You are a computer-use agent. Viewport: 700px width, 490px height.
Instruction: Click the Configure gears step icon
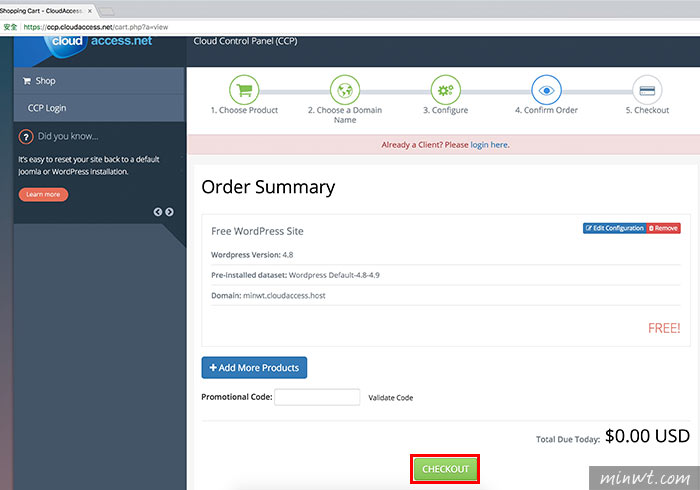[x=446, y=90]
